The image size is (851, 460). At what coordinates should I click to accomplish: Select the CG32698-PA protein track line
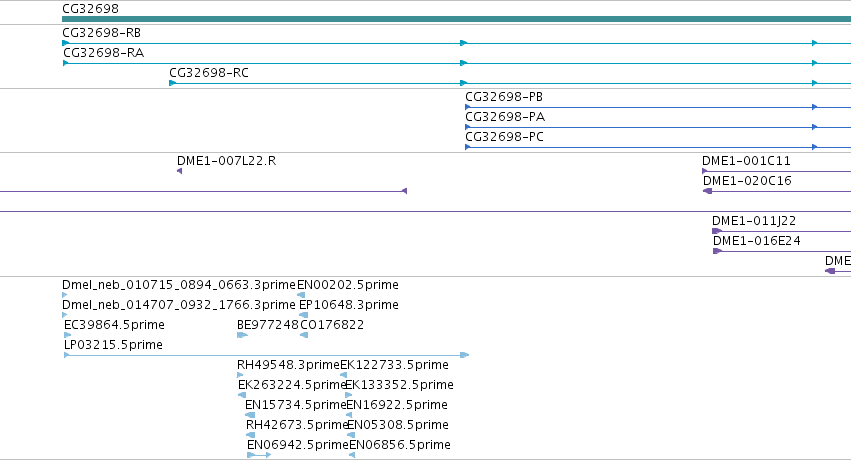coord(658,127)
